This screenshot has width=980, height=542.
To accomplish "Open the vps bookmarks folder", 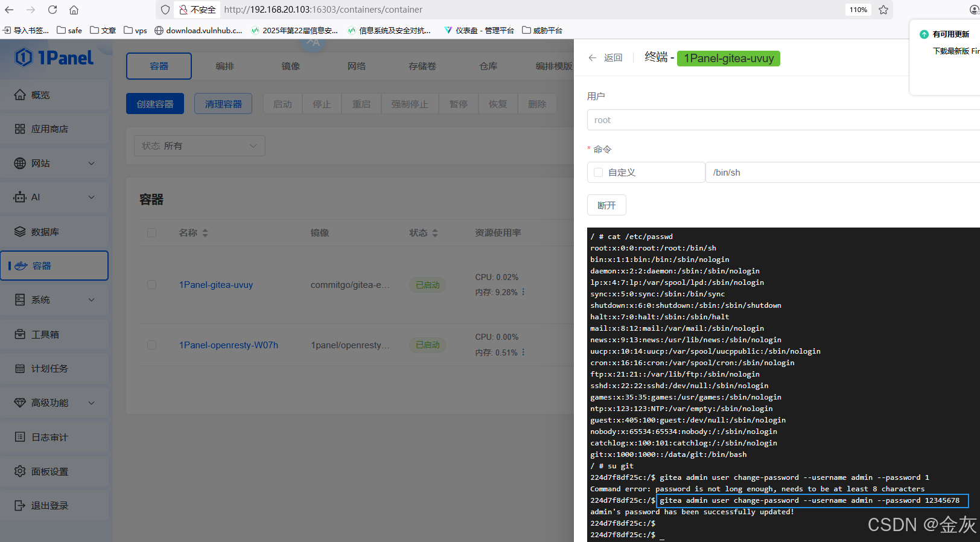I will click(135, 30).
